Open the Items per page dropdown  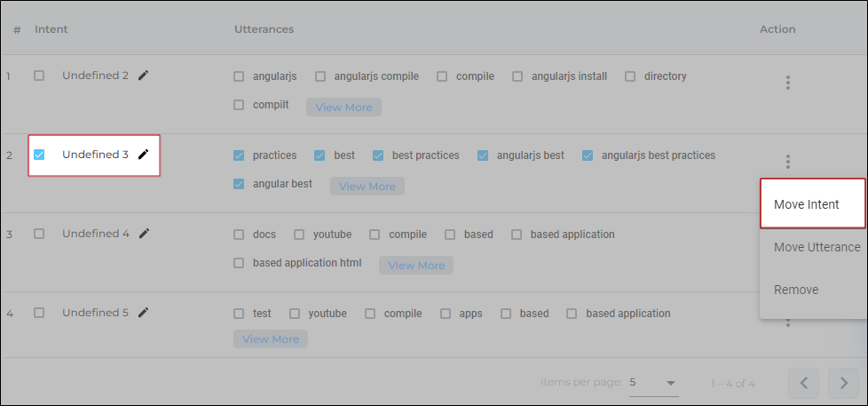pos(653,382)
